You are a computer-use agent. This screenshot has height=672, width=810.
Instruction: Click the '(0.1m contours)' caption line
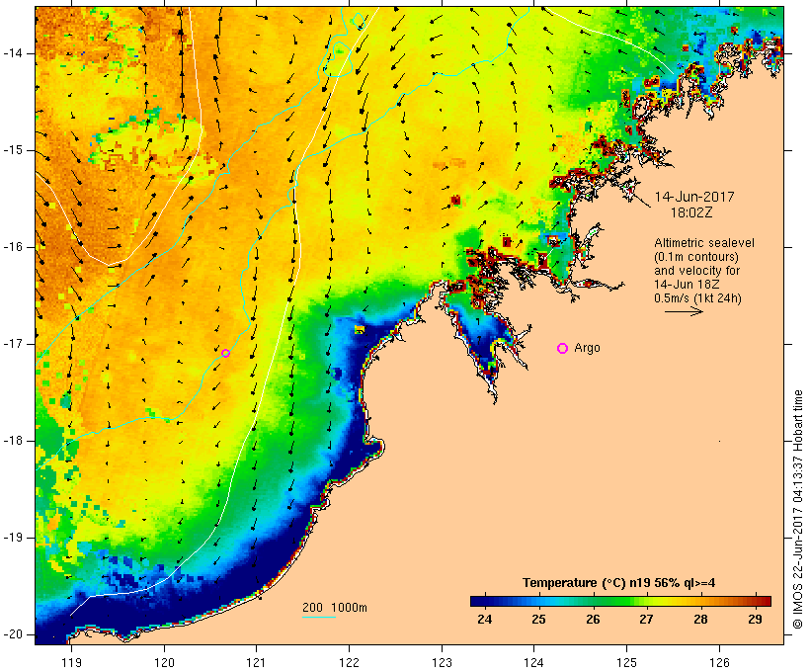tap(695, 257)
